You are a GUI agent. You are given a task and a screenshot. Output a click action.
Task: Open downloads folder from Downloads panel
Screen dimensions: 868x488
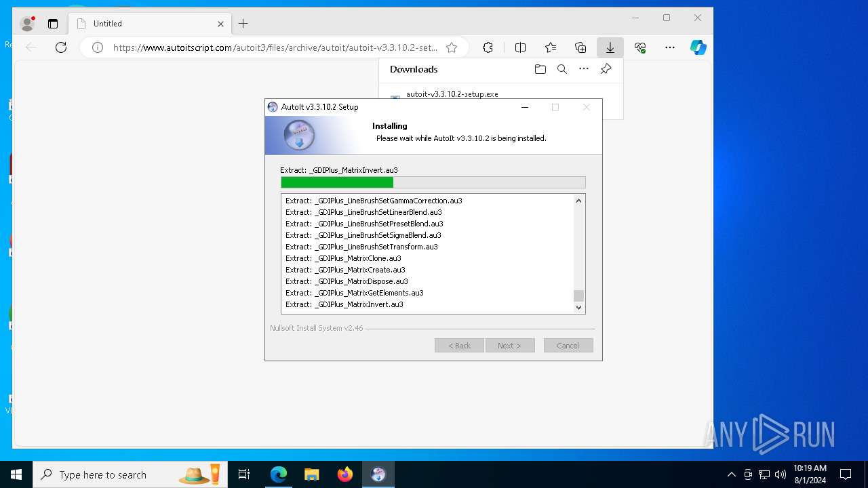pos(540,69)
